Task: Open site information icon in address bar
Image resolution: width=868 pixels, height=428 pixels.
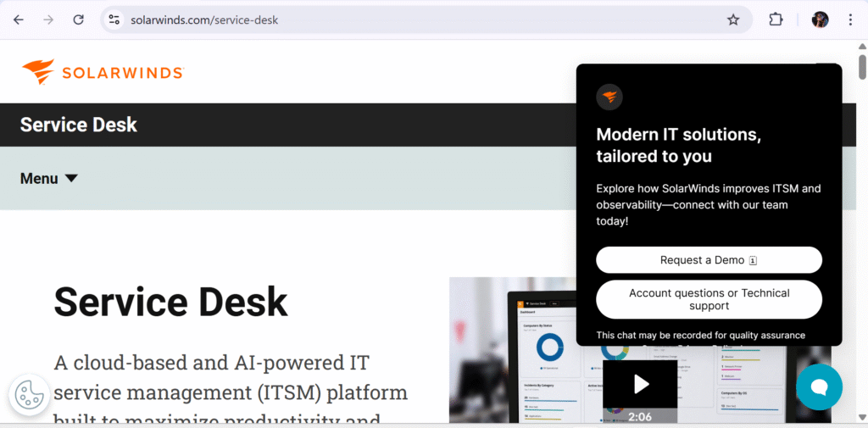Action: (114, 20)
